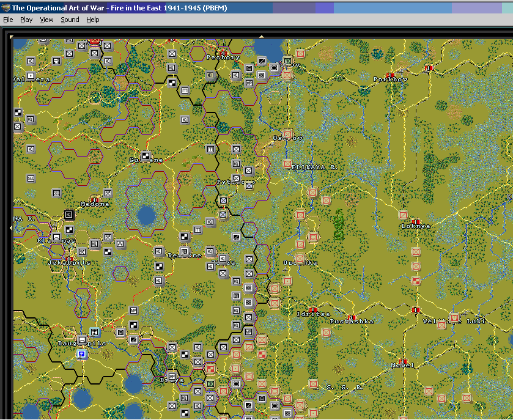
Task: Select the SEC security unit nearest Madona
Action: [56, 193]
